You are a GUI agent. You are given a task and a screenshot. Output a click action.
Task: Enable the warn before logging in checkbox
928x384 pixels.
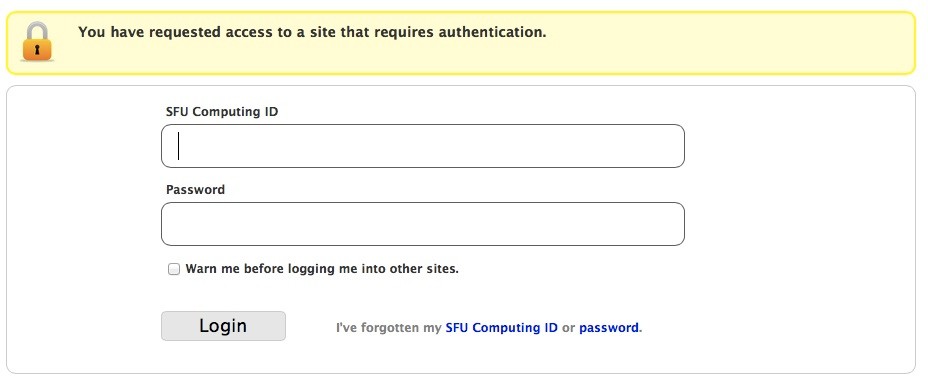tap(173, 269)
